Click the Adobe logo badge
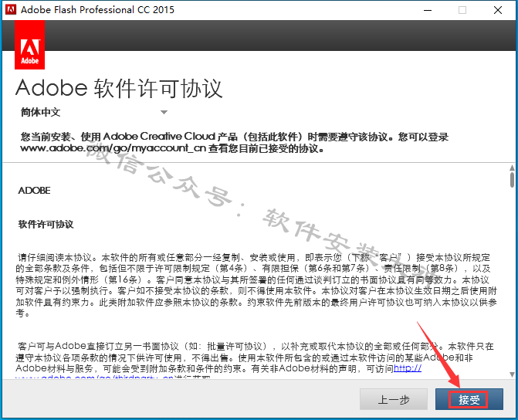 point(30,45)
